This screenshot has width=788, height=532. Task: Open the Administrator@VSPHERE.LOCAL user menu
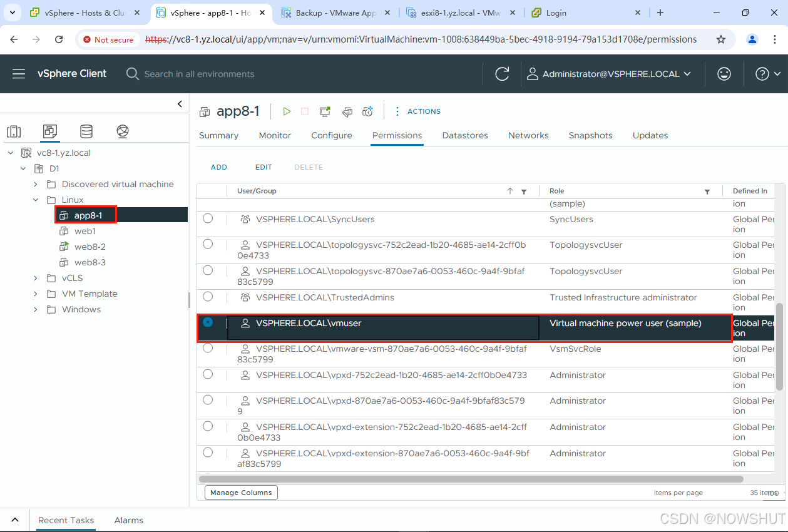coord(609,74)
